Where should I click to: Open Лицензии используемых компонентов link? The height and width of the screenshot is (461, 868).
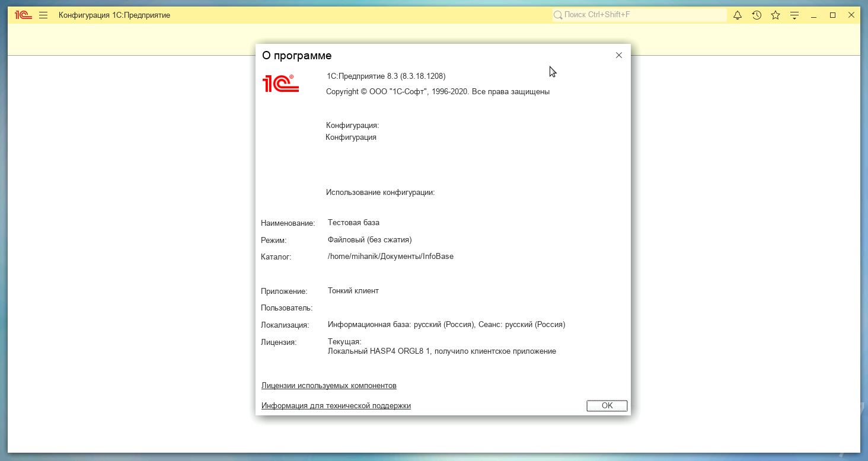pos(329,386)
